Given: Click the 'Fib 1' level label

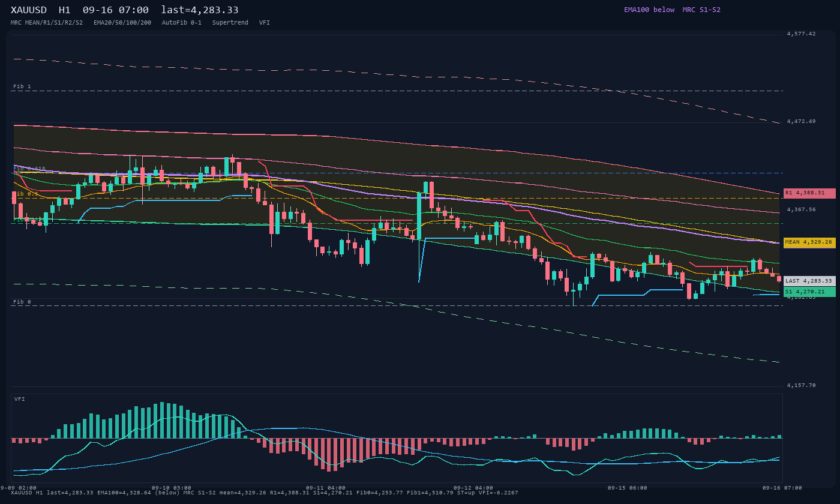Looking at the screenshot, I should click(22, 87).
